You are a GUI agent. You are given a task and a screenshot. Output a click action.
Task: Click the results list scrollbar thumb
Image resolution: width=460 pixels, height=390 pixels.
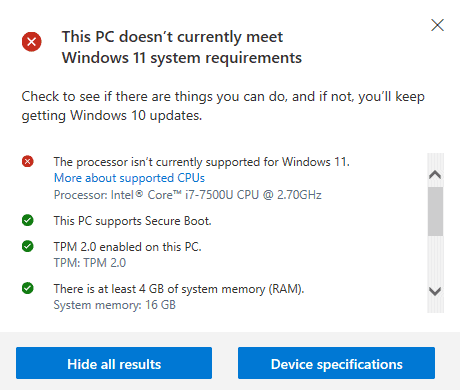[x=435, y=211]
